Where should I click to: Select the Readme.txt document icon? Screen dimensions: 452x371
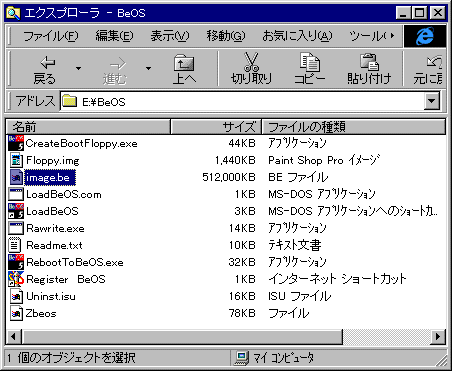click(x=15, y=245)
